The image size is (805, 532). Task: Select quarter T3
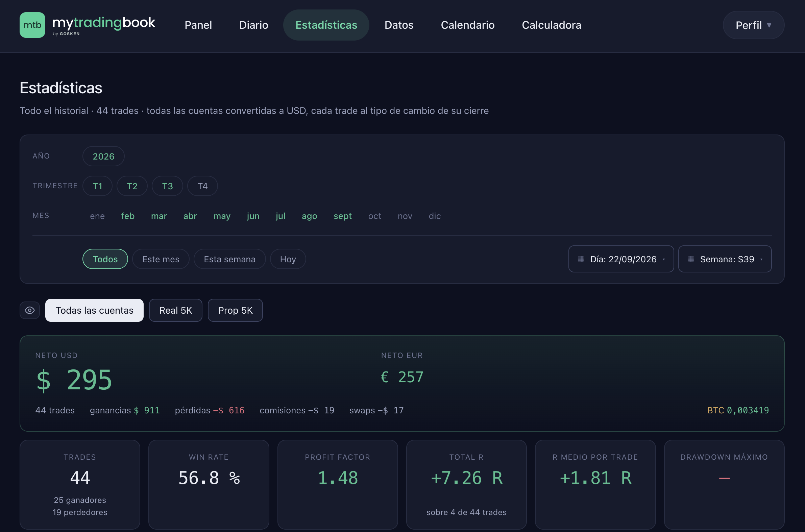(168, 186)
